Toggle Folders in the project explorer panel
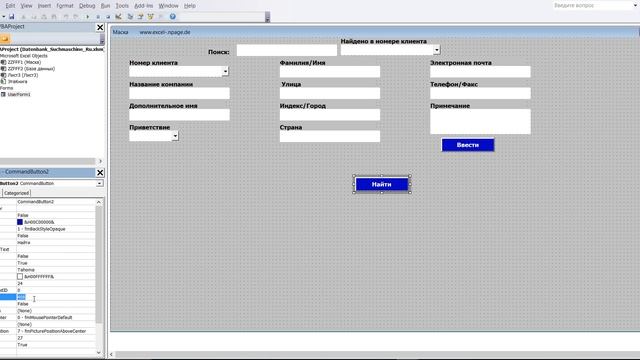Screen dimensions: 640x360 [5, 39]
